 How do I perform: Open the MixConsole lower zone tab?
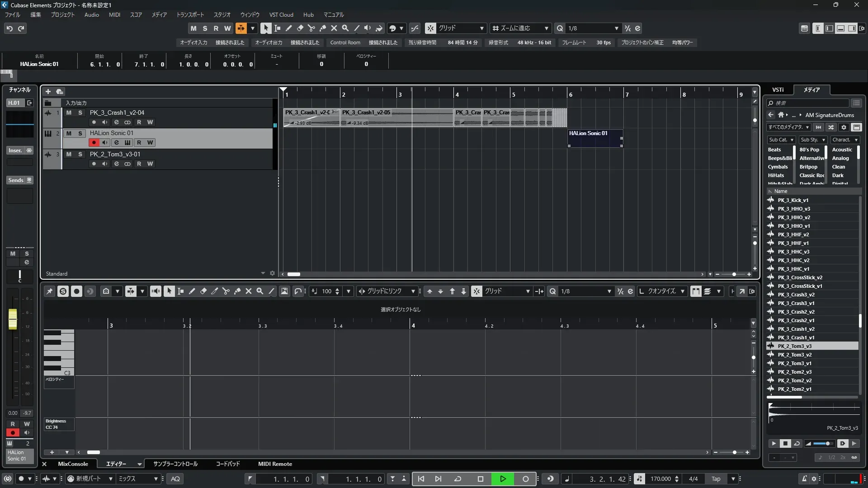pyautogui.click(x=73, y=464)
